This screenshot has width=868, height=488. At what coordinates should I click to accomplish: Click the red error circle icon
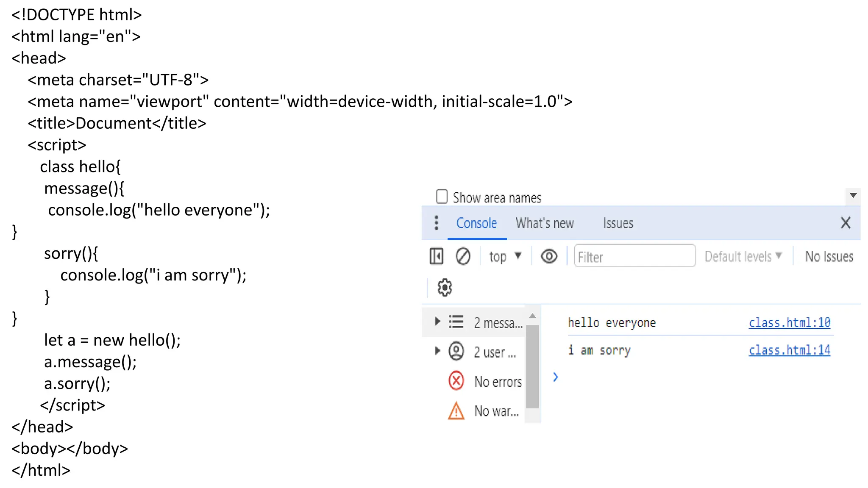(x=456, y=380)
